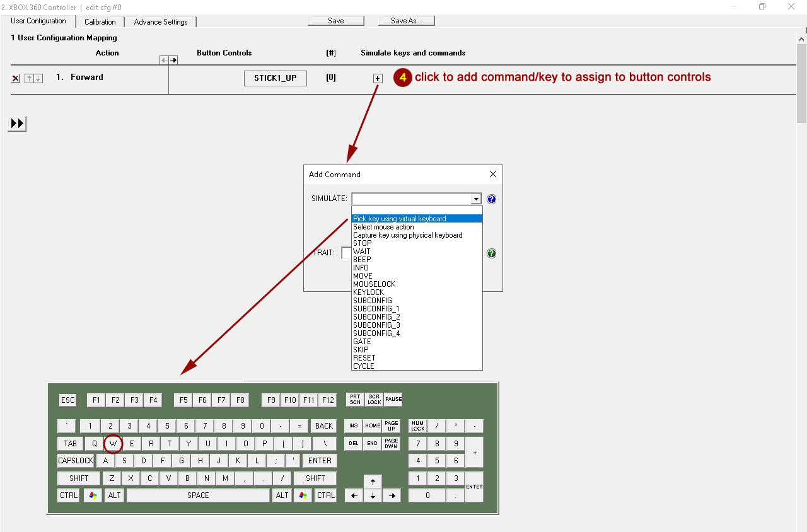807x532 pixels.
Task: Toggle NUM LOCK on the virtual keyboard
Action: (x=418, y=426)
